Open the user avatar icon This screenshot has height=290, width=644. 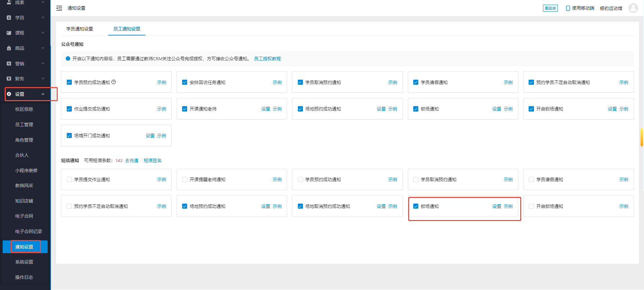point(633,8)
